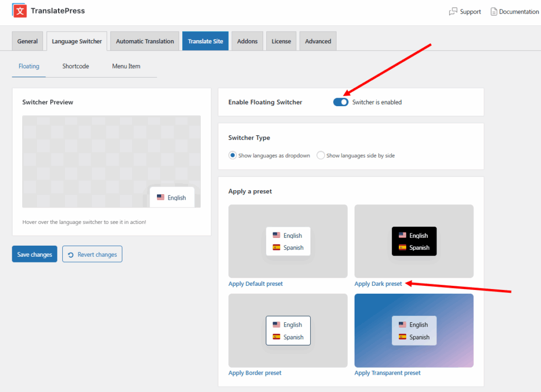The height and width of the screenshot is (392, 541).
Task: Click the revert arrow icon
Action: tap(71, 255)
